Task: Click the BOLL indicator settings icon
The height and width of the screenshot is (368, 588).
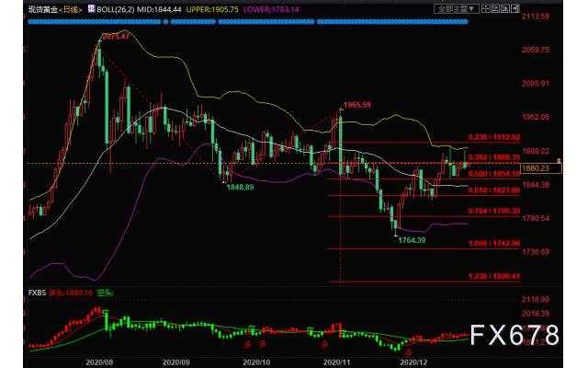Action: pyautogui.click(x=92, y=8)
